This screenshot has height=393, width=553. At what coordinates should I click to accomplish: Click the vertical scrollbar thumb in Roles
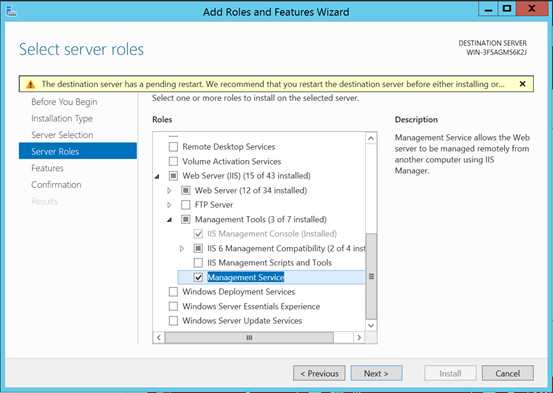[x=371, y=276]
